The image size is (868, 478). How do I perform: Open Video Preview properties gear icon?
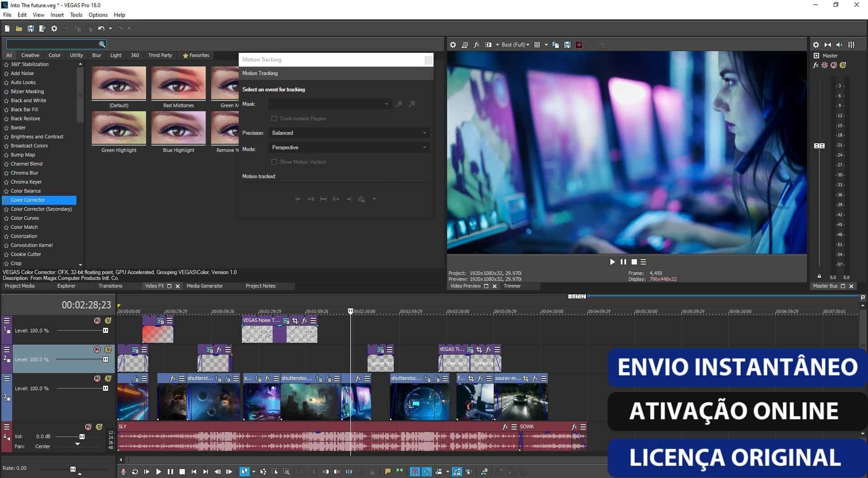click(x=453, y=45)
